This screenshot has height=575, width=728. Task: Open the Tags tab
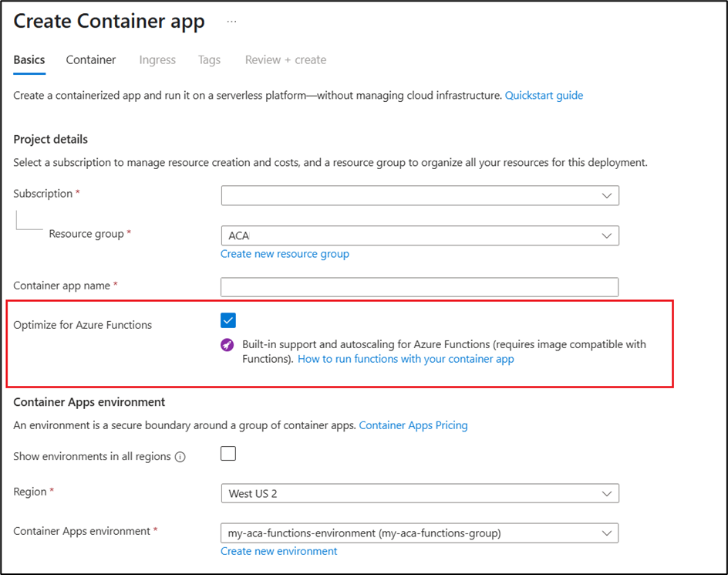pos(209,59)
